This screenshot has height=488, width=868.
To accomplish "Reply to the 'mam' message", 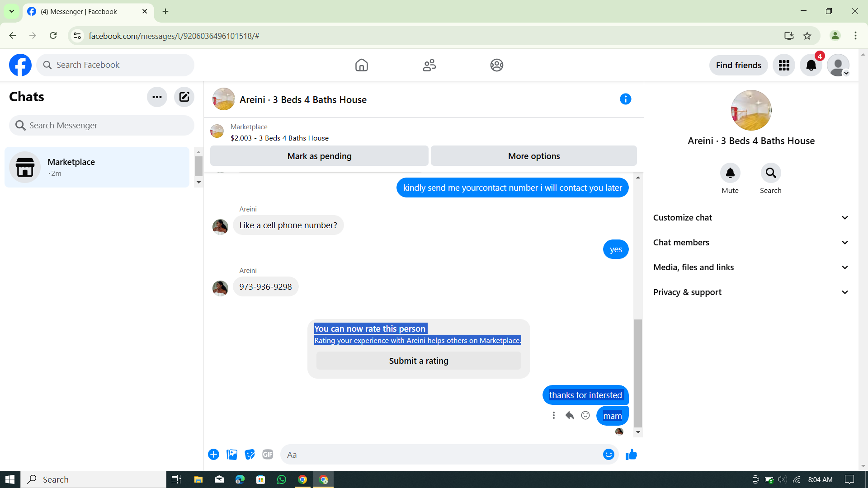I will [570, 415].
